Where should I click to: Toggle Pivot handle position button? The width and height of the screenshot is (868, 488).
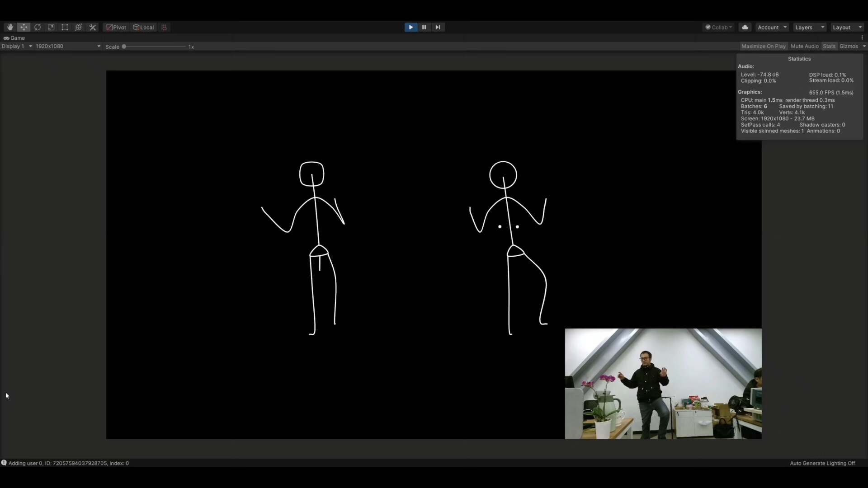click(x=116, y=27)
